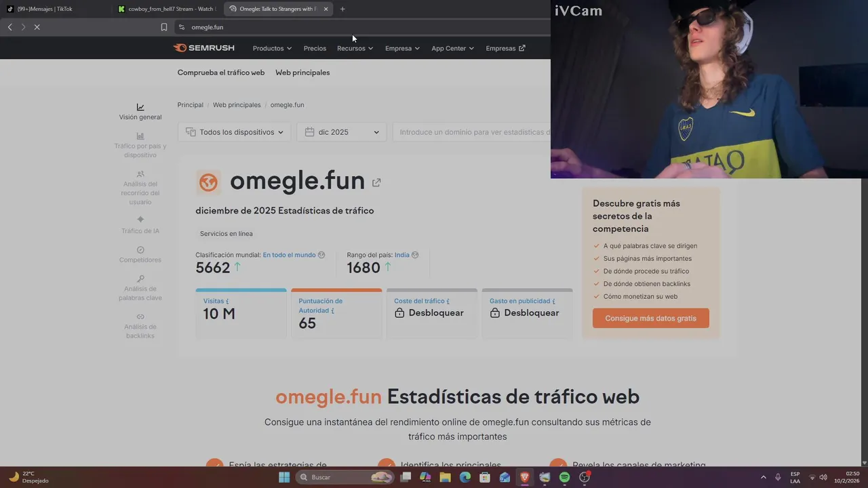Click the microphone tray icon
Viewport: 868px width, 488px height.
[x=778, y=477]
